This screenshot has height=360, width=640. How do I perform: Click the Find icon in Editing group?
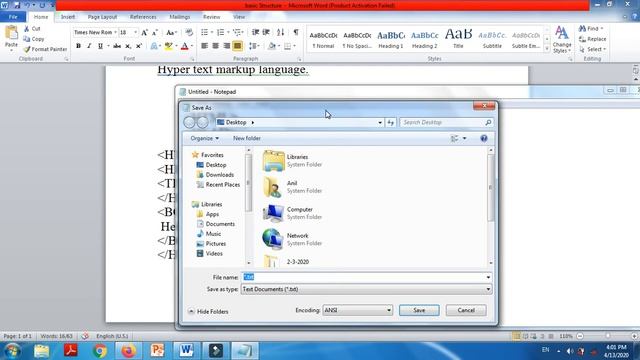583,29
